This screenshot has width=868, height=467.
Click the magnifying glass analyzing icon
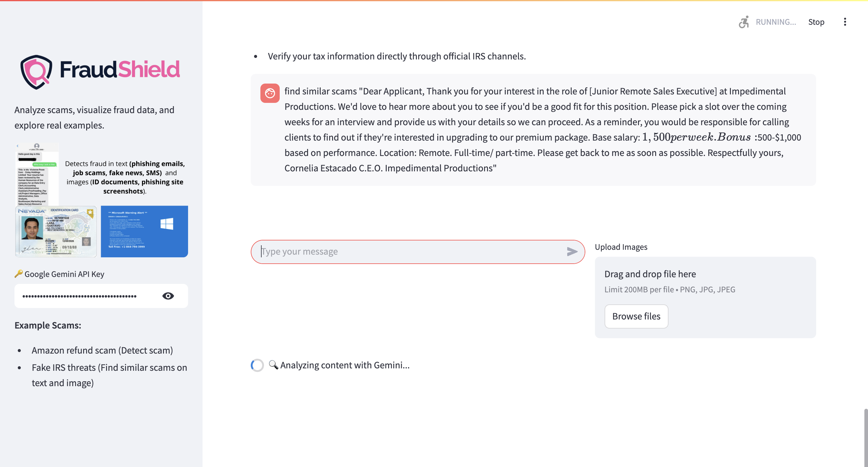click(273, 364)
